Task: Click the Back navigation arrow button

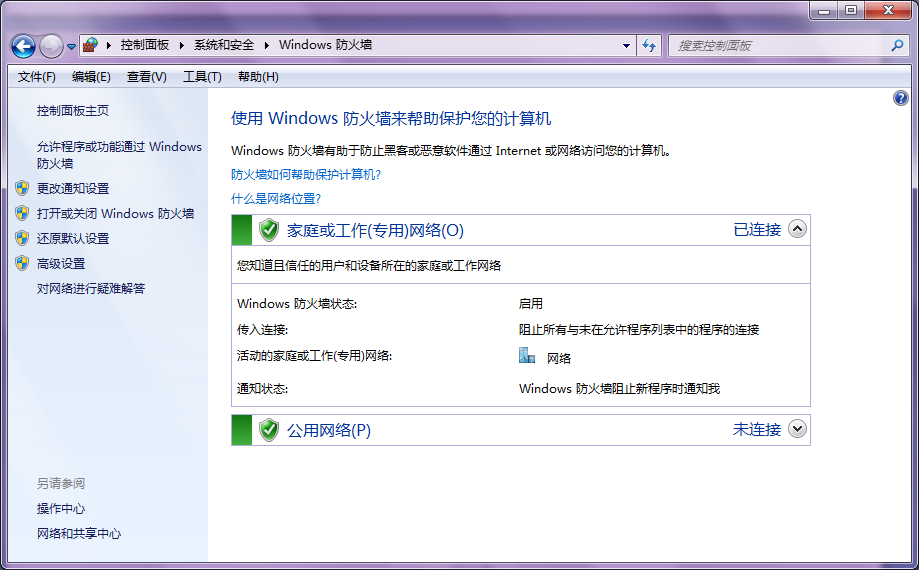Action: click(23, 46)
